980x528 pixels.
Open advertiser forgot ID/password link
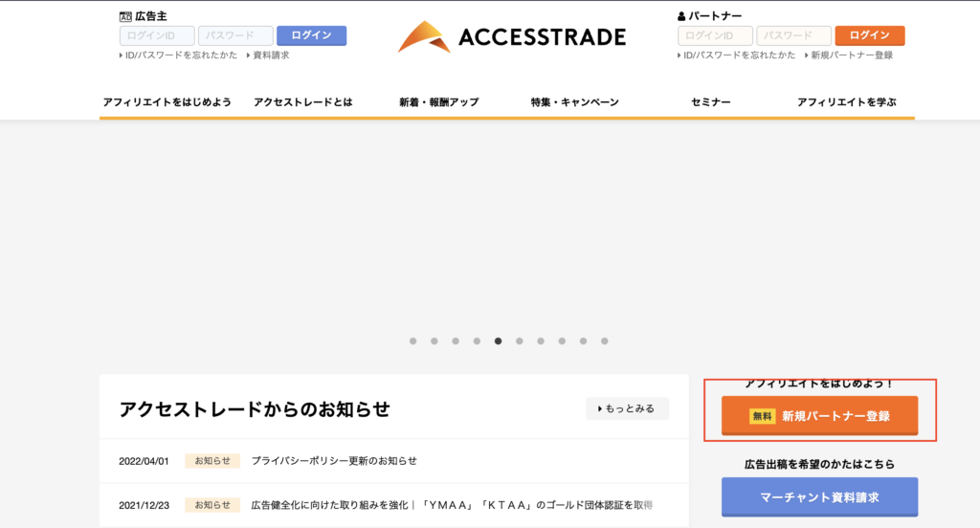click(x=178, y=55)
